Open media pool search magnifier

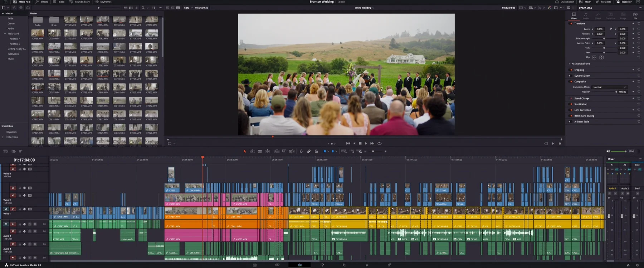[x=143, y=8]
